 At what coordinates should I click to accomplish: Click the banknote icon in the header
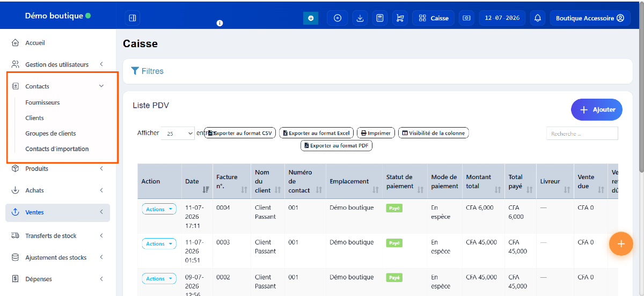click(x=467, y=18)
